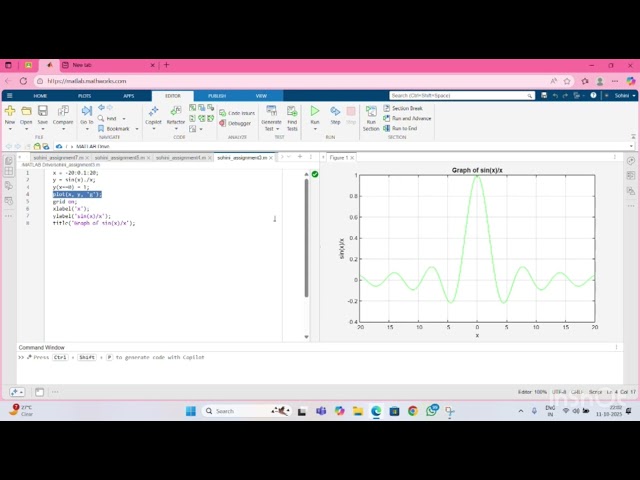Open Microsoft Edge from taskbar

coord(376,411)
